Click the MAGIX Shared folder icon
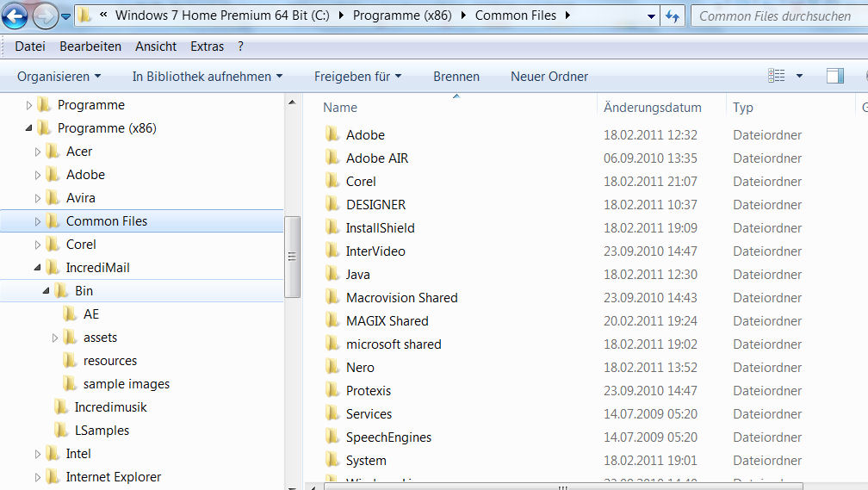This screenshot has height=490, width=868. click(x=332, y=320)
